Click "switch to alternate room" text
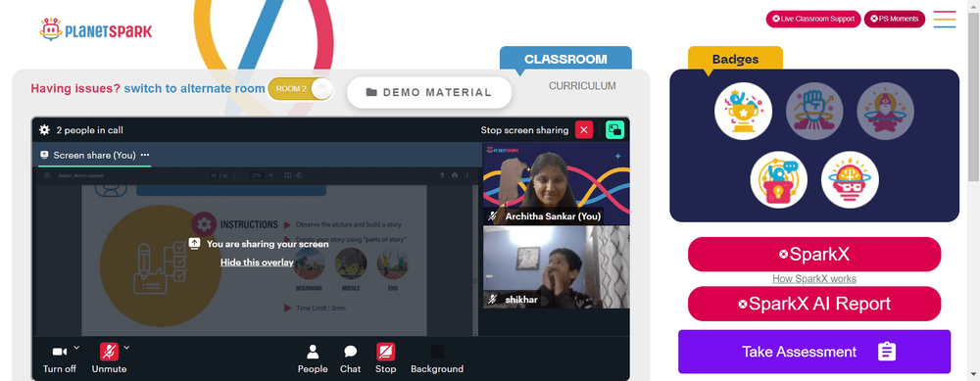Image resolution: width=980 pixels, height=381 pixels. (x=194, y=89)
